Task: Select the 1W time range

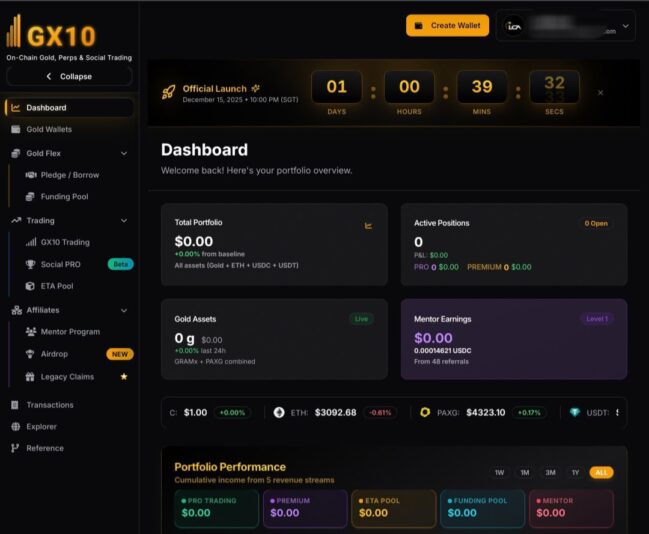Action: 499,472
